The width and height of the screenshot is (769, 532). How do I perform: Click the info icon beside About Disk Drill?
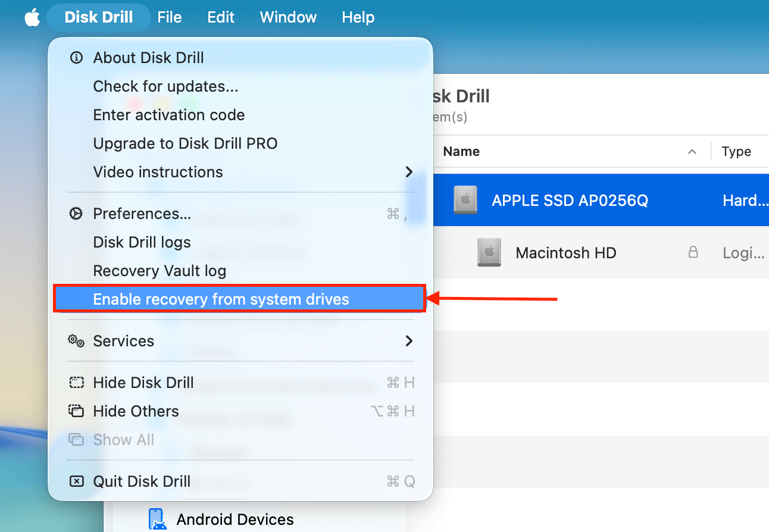(76, 58)
